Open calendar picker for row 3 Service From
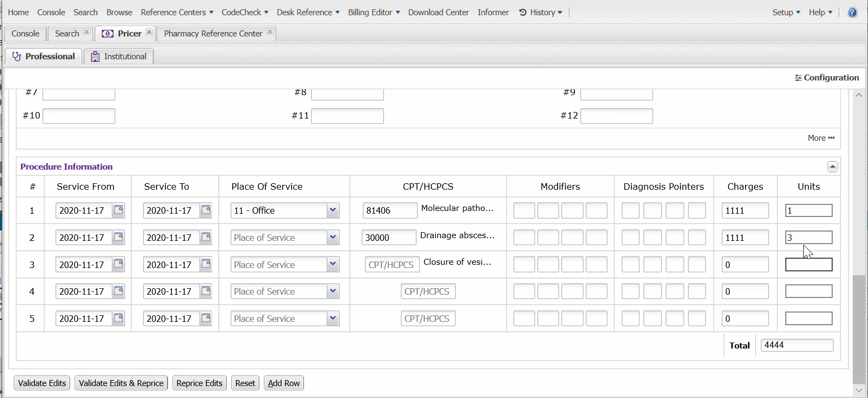 pyautogui.click(x=118, y=265)
